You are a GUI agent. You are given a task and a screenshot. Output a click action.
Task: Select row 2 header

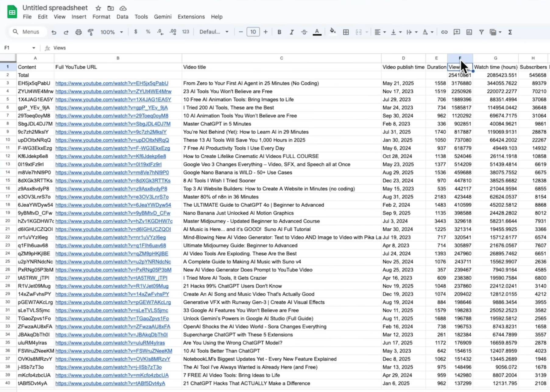[x=8, y=75]
